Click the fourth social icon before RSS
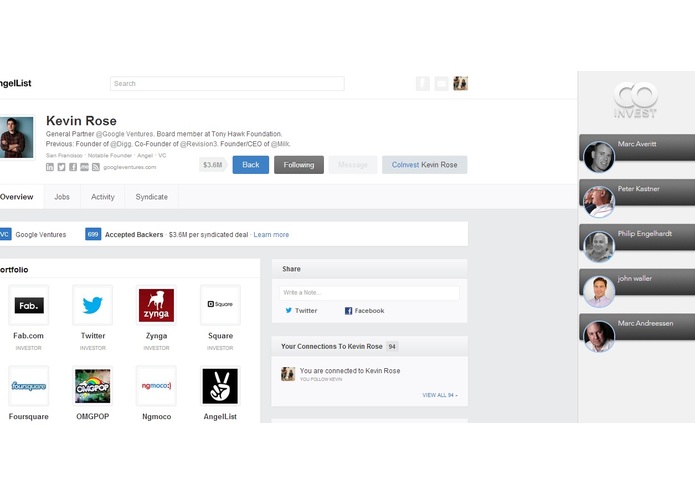Viewport: 695px width, 494px height. 84,167
